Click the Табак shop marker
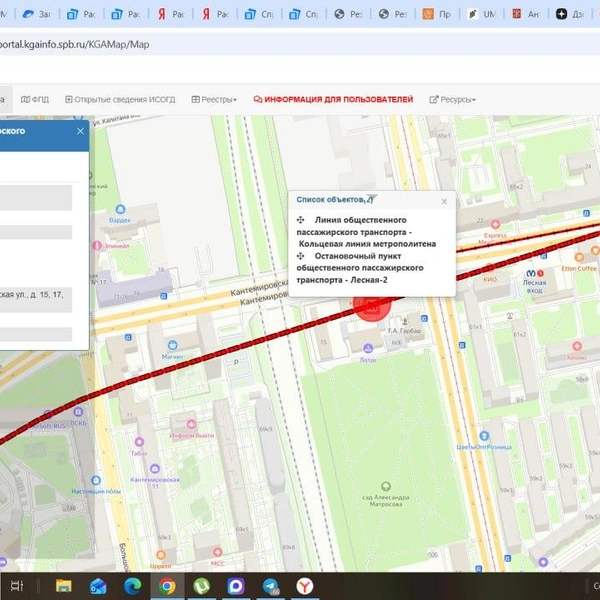 [x=139, y=442]
